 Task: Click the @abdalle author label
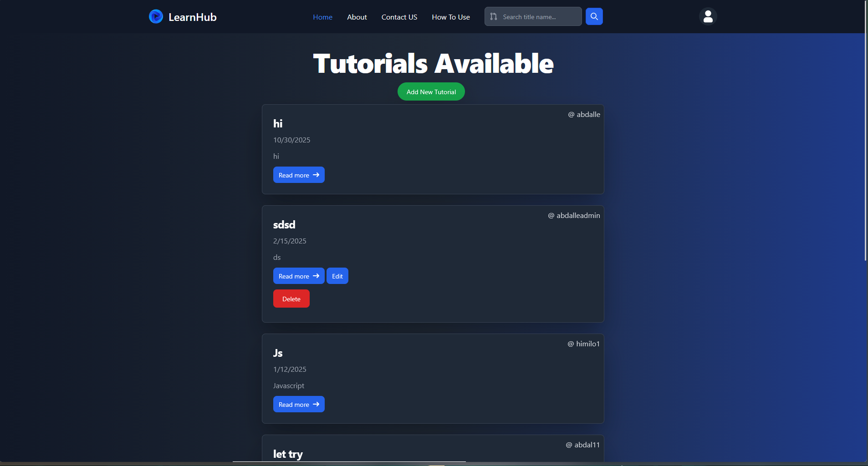[584, 114]
